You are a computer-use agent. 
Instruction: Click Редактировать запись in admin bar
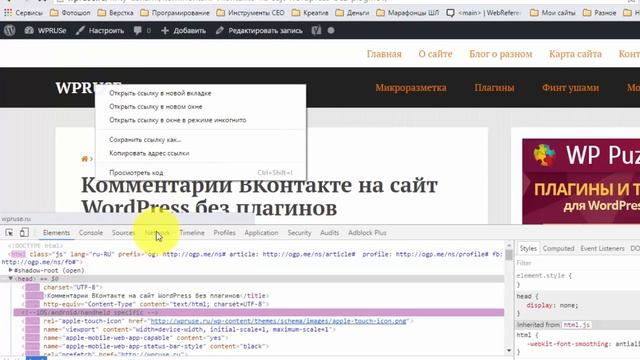pos(259,31)
